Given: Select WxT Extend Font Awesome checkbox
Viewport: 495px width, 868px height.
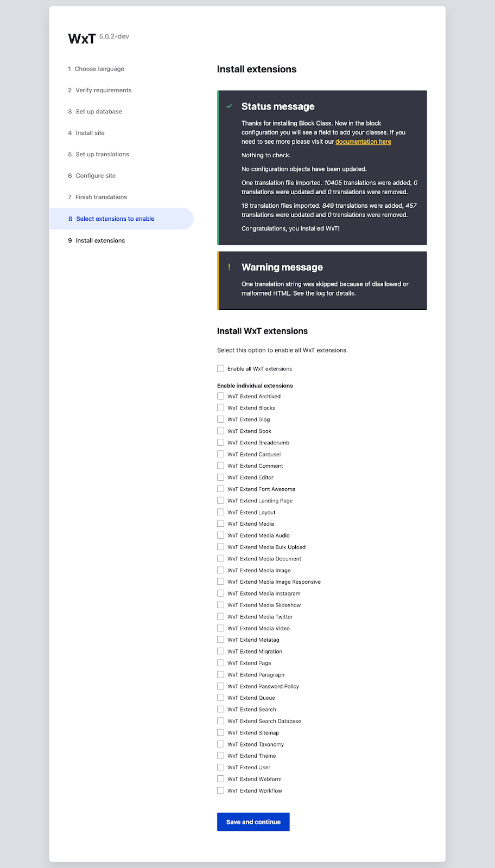Looking at the screenshot, I should coord(221,489).
